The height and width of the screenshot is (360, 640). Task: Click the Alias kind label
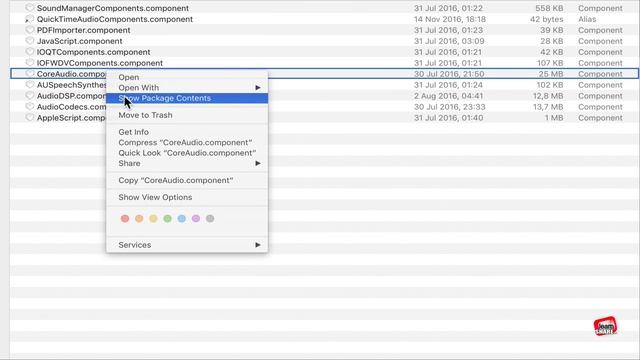pyautogui.click(x=587, y=19)
